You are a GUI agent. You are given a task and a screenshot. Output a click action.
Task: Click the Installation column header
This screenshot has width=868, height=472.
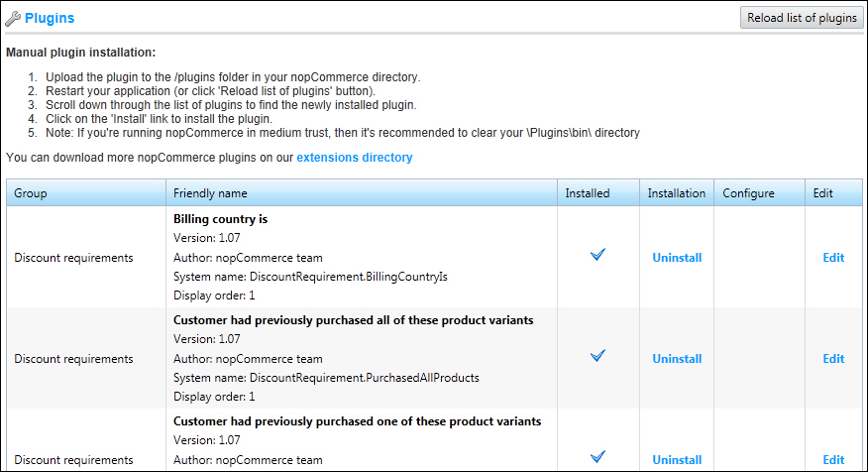point(677,193)
